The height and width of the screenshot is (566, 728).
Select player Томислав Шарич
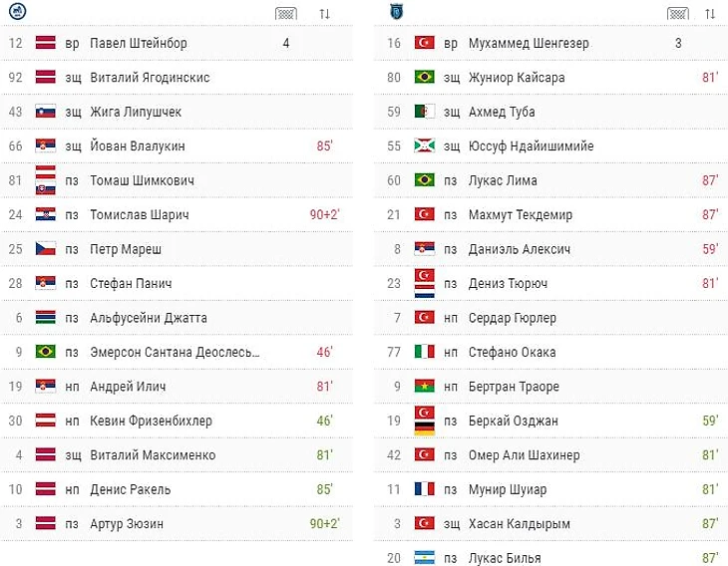140,215
